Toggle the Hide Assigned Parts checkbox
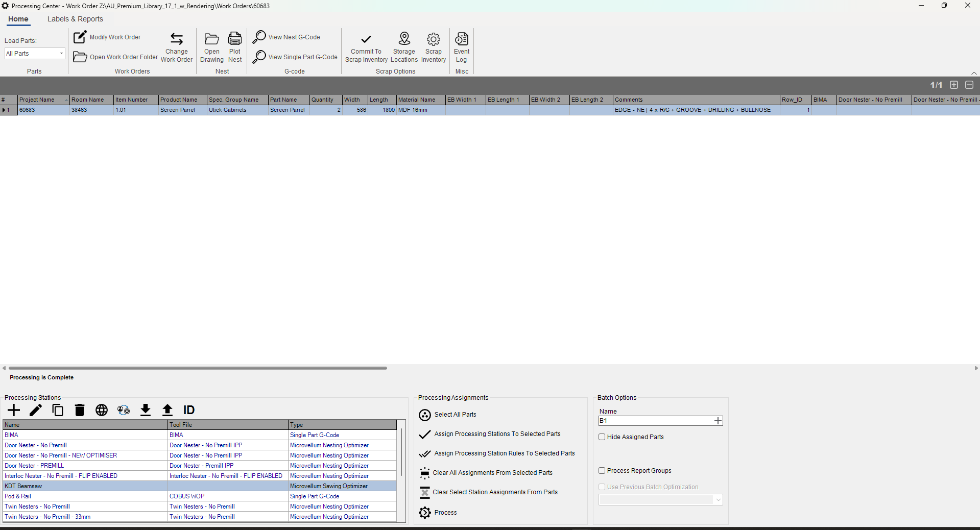This screenshot has width=980, height=530. (x=602, y=437)
